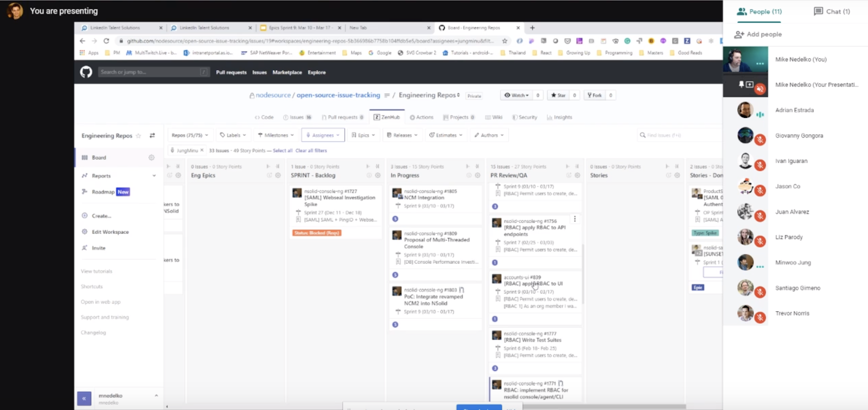Switch to the Chat (1) panel tab

point(832,11)
